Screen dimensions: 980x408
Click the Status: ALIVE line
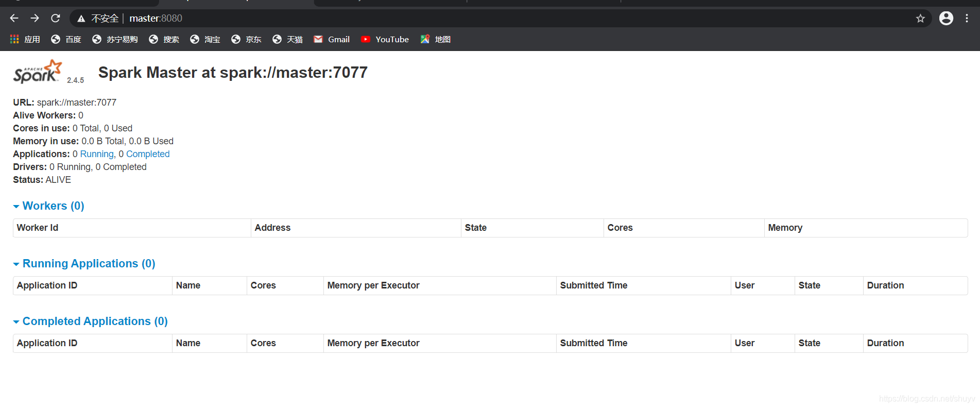(42, 180)
